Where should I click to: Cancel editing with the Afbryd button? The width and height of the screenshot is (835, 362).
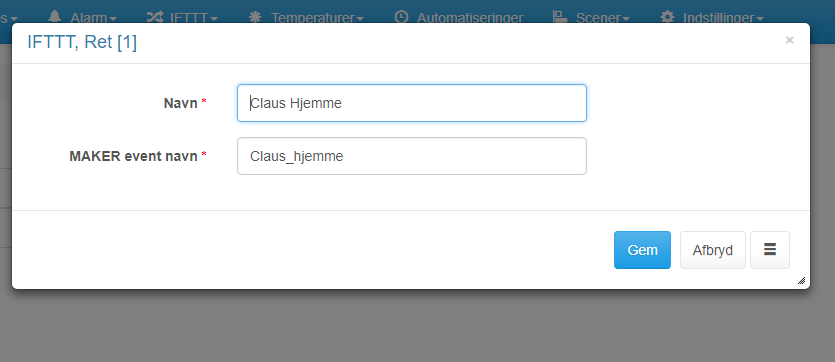pyautogui.click(x=713, y=250)
